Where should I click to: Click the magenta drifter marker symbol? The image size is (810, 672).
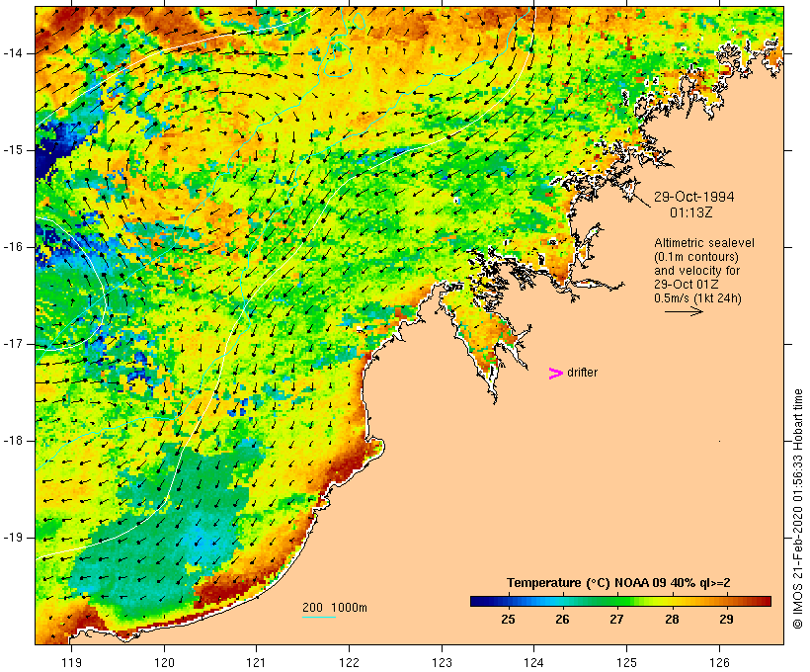pos(556,374)
